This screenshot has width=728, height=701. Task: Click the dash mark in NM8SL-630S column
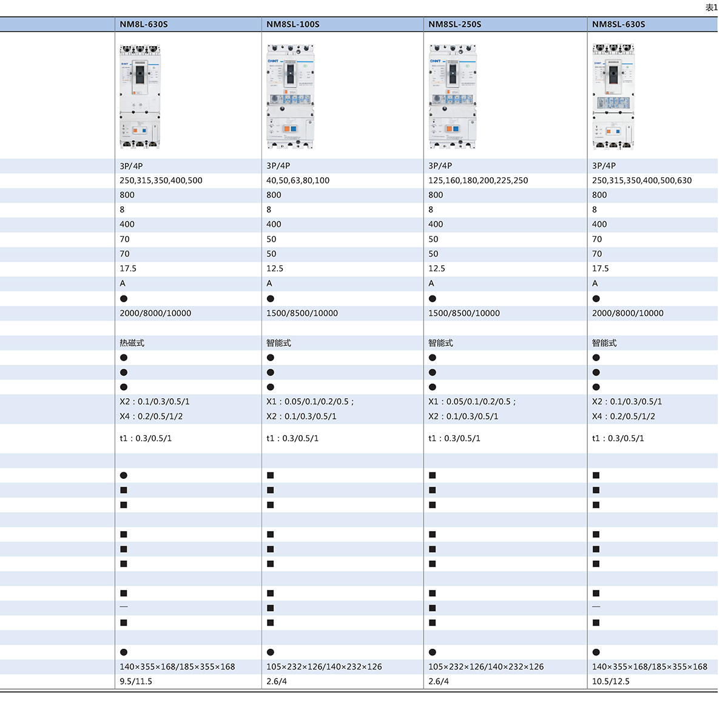coord(596,607)
